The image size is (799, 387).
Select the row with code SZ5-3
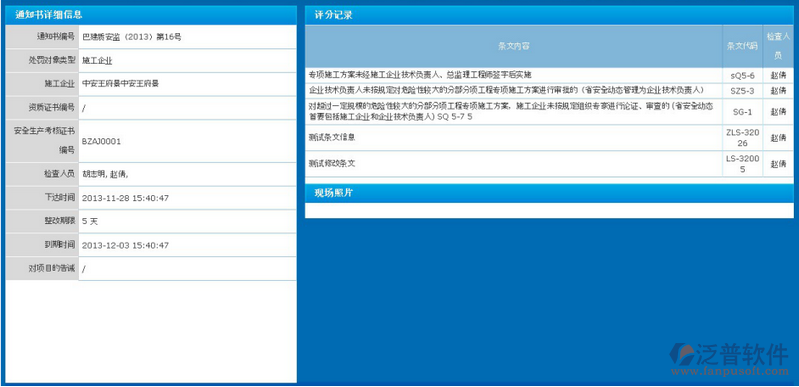point(549,91)
